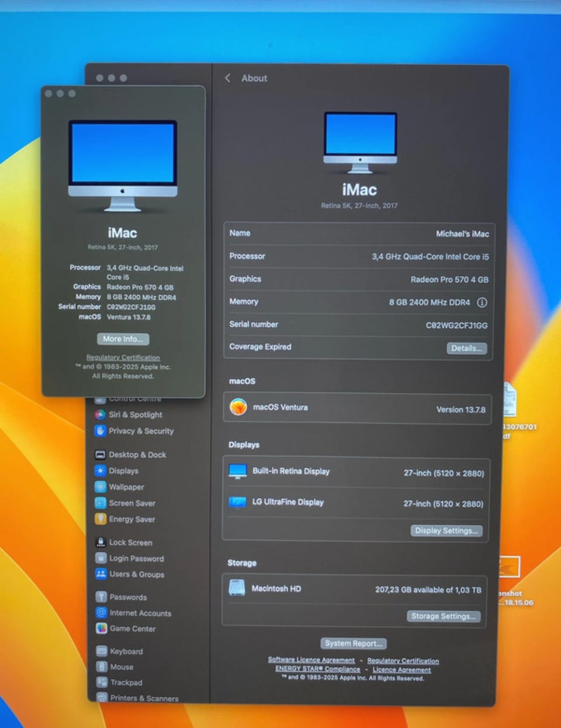
Task: Select the Keyboard sidebar icon
Action: click(102, 651)
